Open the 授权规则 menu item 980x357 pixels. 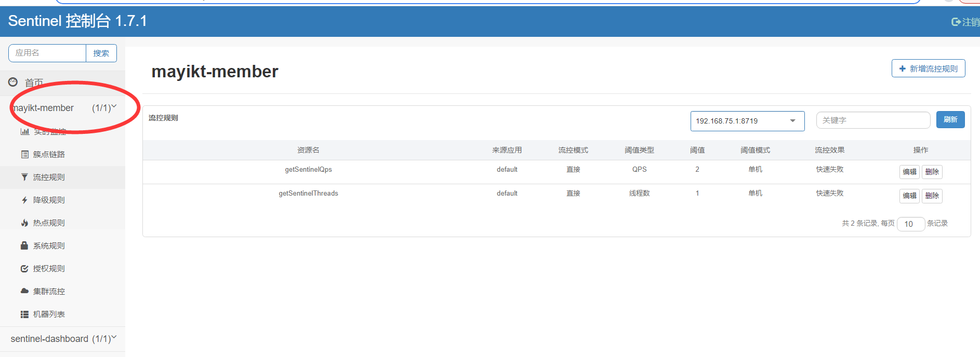[x=62, y=268]
